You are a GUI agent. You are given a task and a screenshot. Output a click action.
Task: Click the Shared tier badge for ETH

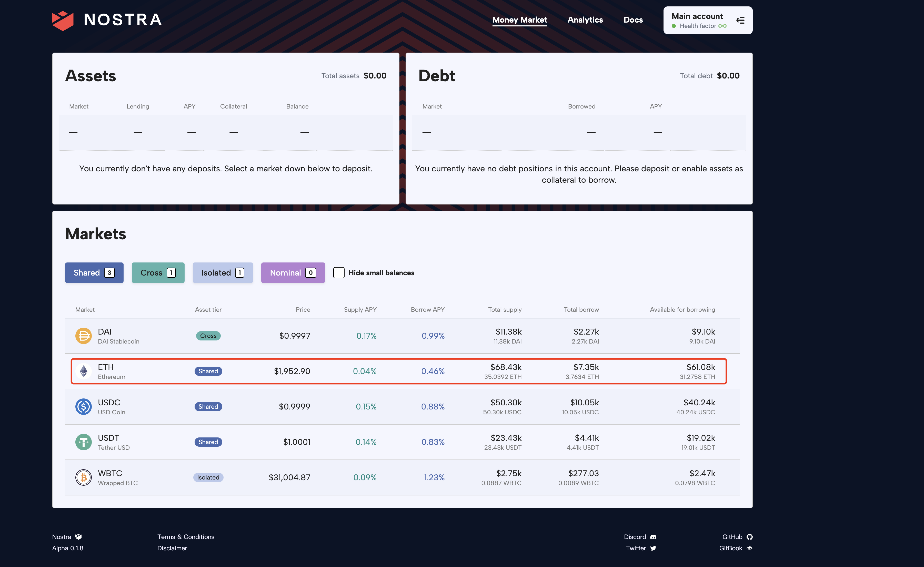208,371
